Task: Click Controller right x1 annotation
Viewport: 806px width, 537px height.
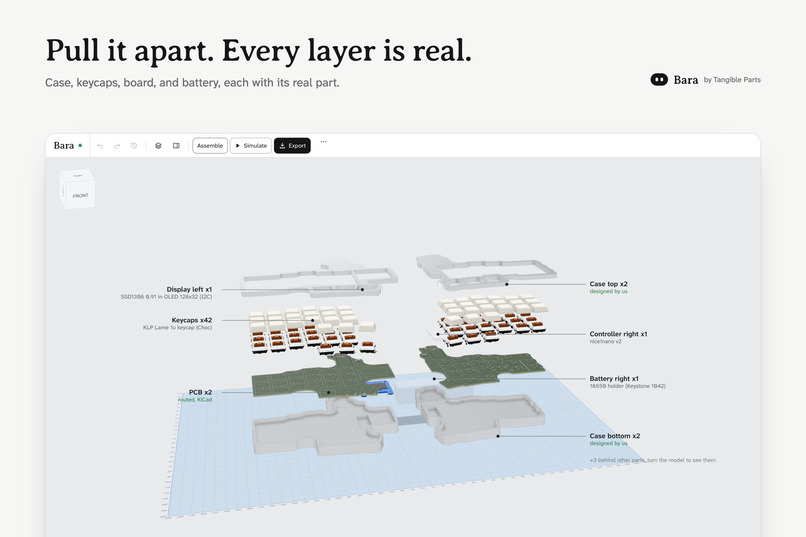Action: click(x=618, y=334)
